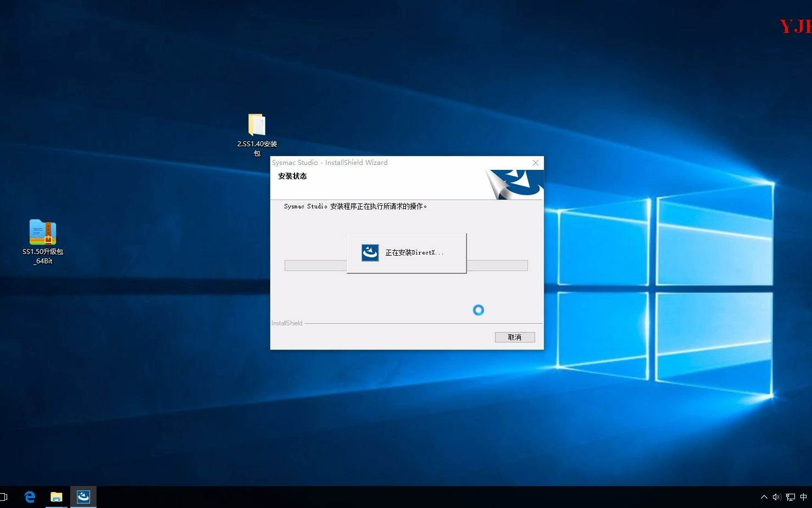Screen dimensions: 812x508
Task: Open Task View on taskbar
Action: coord(3,497)
